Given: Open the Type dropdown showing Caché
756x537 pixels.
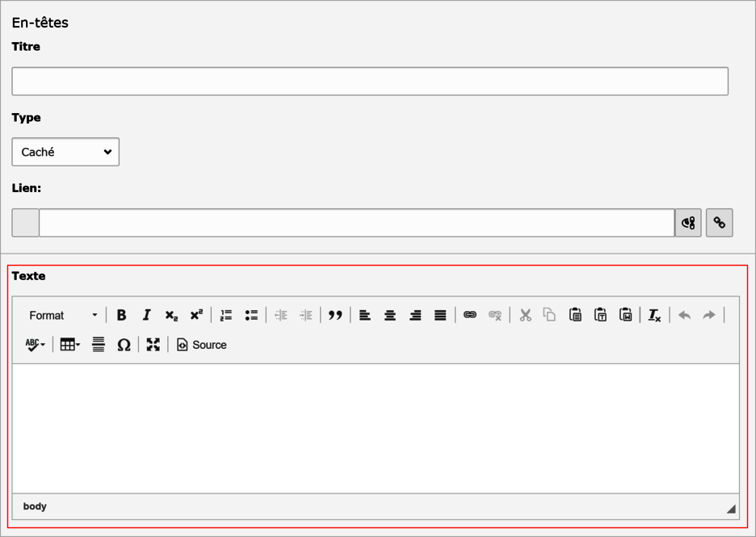Looking at the screenshot, I should [x=65, y=152].
